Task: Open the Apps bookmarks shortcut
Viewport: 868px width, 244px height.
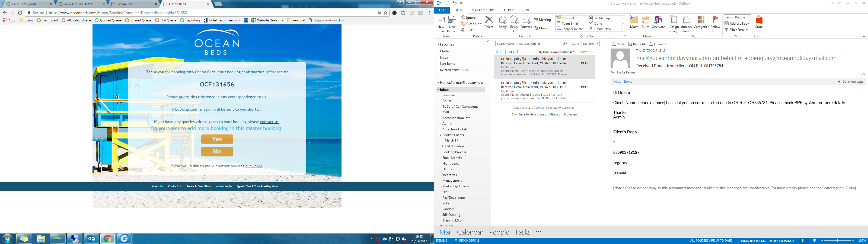Action: (x=9, y=20)
